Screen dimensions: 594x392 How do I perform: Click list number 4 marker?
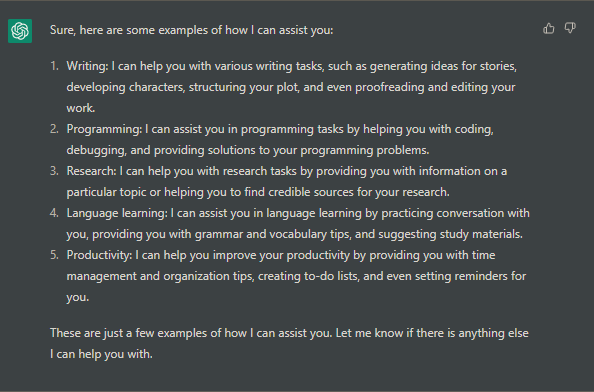(x=55, y=213)
